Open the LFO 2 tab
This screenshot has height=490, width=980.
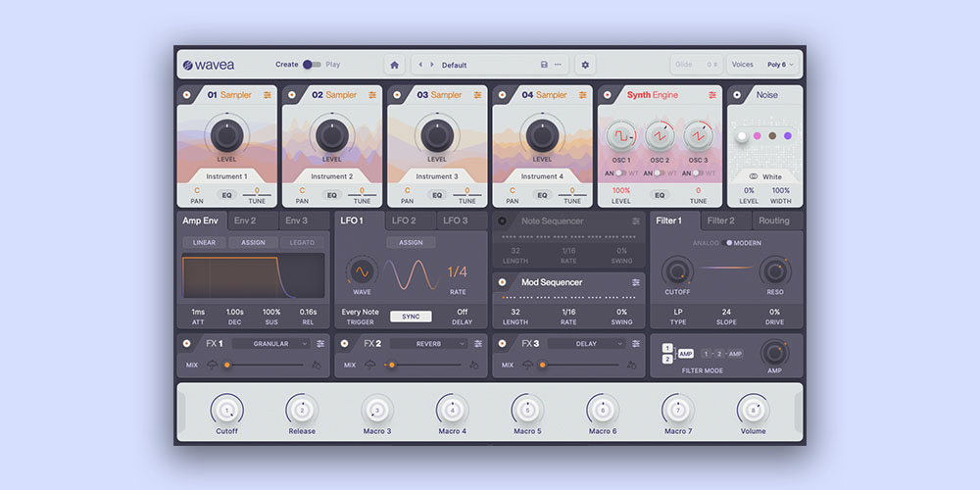[404, 221]
